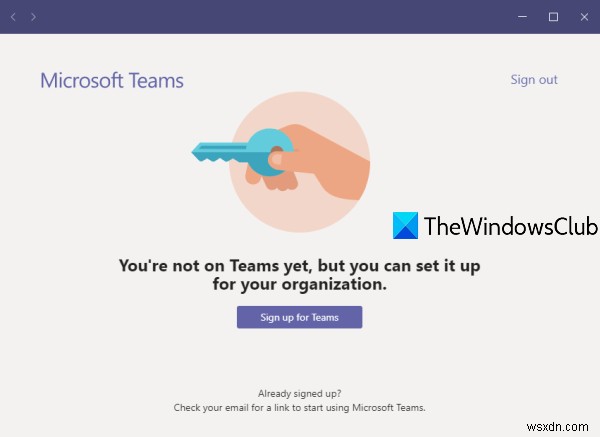The width and height of the screenshot is (600, 437).
Task: Minimize the Teams window
Action: pyautogui.click(x=522, y=17)
